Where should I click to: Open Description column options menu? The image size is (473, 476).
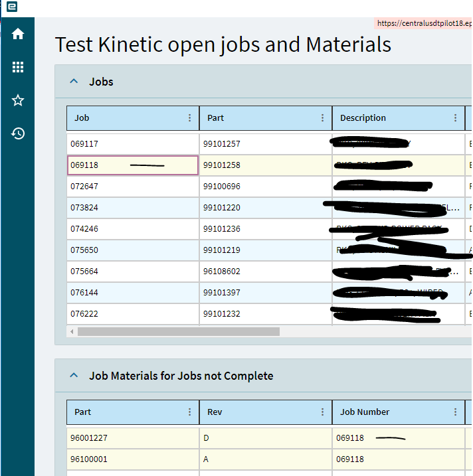click(455, 118)
